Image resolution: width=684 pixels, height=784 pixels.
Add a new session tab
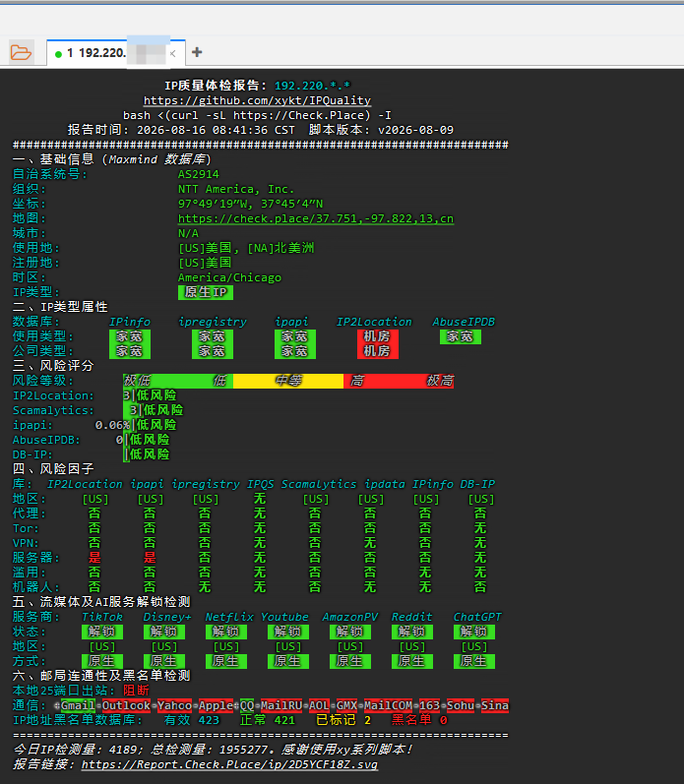click(x=197, y=52)
